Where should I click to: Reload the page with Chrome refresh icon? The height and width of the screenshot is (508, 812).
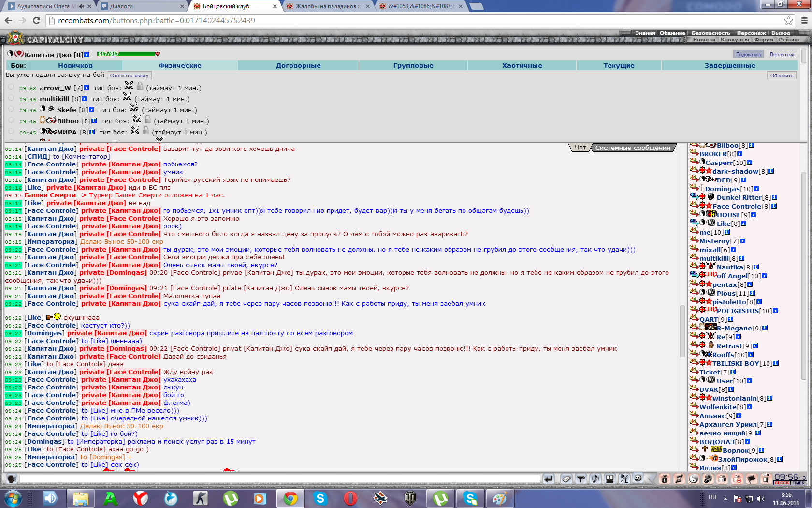tap(36, 20)
